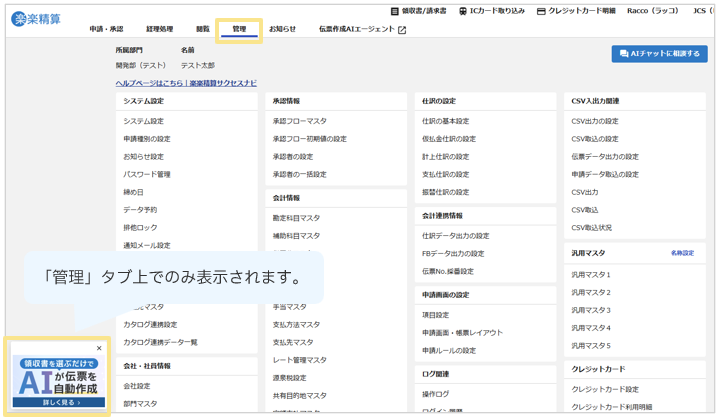Open 部門マスタ
Image resolution: width=720 pixels, height=418 pixels.
coord(140,404)
